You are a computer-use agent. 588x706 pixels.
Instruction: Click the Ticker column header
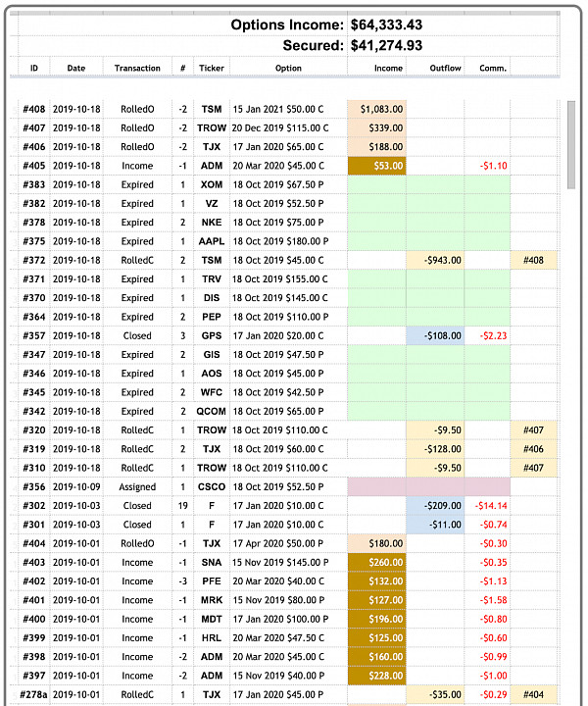coord(212,68)
